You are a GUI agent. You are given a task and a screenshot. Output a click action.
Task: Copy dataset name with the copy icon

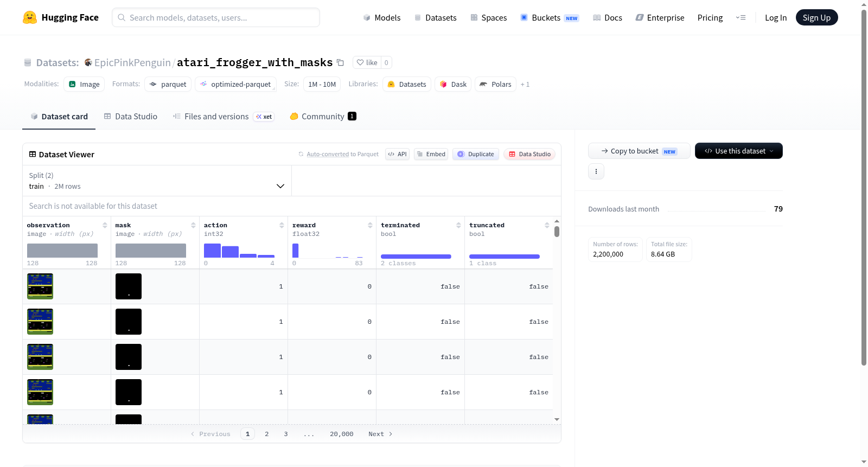(x=340, y=62)
